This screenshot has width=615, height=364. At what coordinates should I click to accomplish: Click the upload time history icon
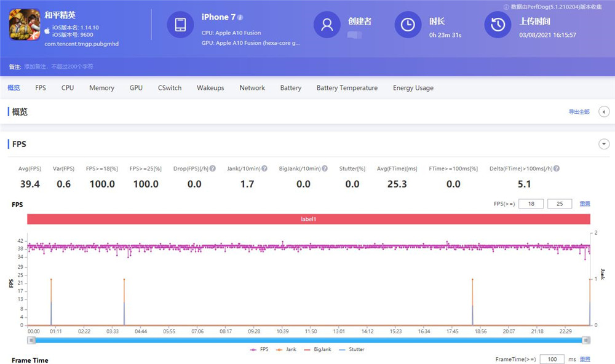(x=498, y=25)
